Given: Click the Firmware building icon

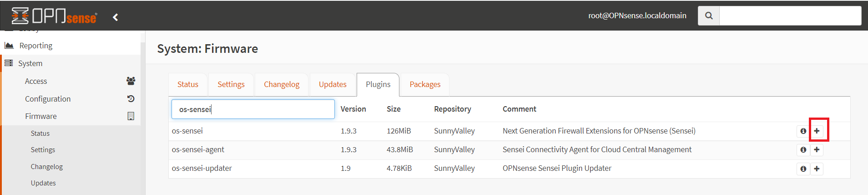Looking at the screenshot, I should click(x=131, y=116).
